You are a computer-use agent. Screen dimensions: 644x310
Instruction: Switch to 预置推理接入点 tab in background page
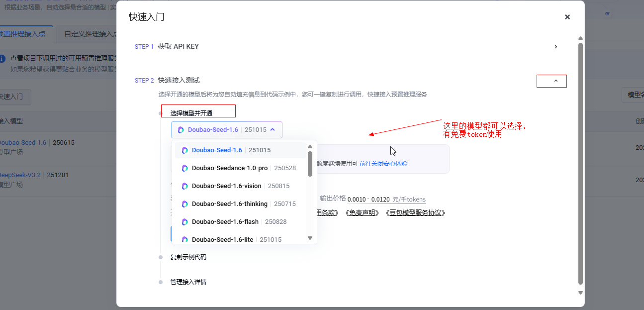click(x=23, y=34)
